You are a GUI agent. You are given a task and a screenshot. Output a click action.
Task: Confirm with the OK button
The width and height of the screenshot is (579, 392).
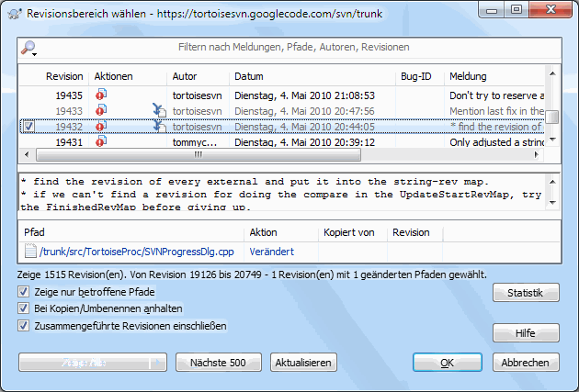pos(448,363)
